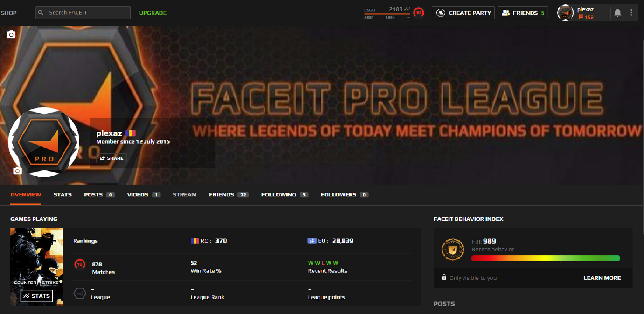Click the League hexagon icon
Screen dimensions: 644x315
80,293
